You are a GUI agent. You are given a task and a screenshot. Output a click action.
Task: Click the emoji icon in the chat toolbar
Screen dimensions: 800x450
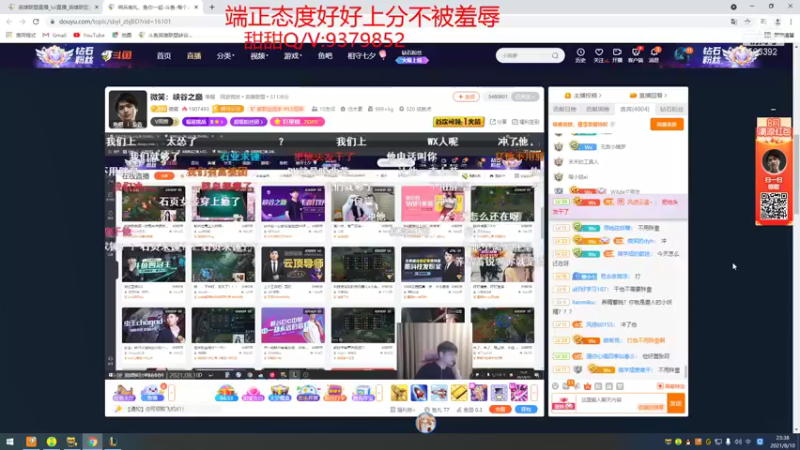(556, 386)
